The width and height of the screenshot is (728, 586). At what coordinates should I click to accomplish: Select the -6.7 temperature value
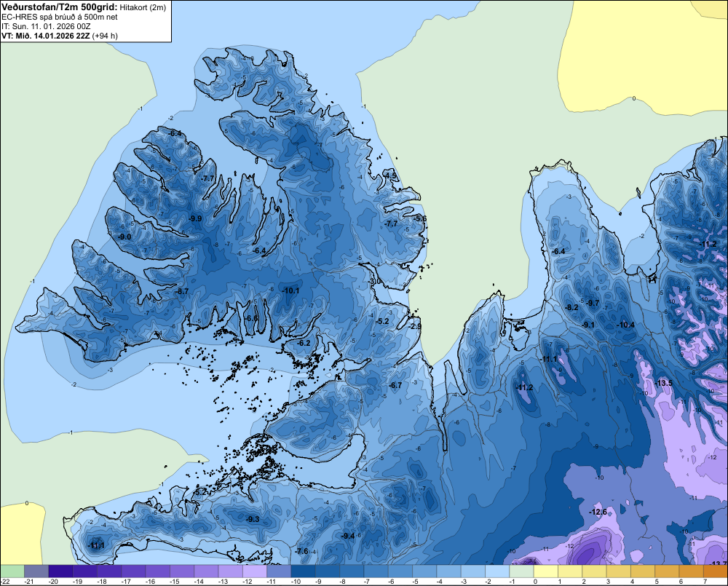point(395,385)
